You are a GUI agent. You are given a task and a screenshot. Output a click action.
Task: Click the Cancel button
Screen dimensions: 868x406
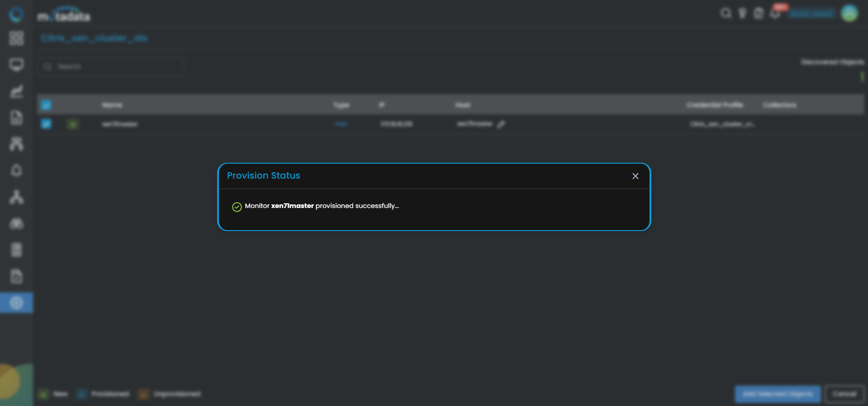coord(844,394)
